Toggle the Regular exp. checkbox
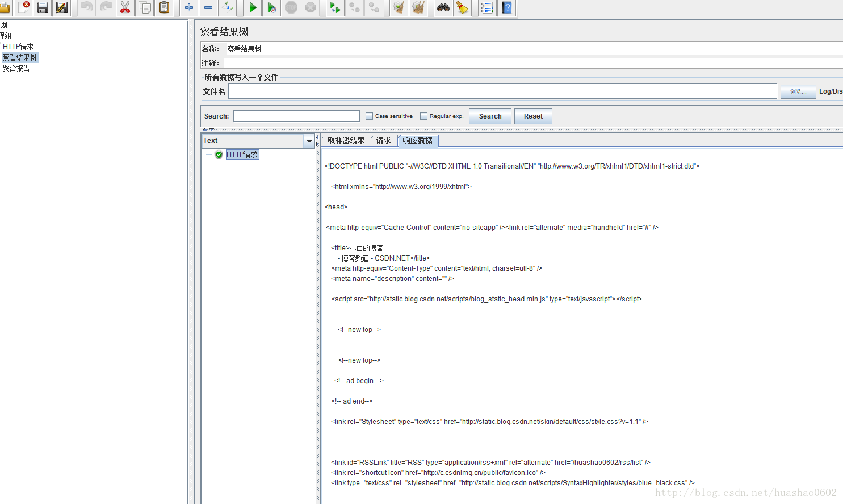 pos(423,116)
